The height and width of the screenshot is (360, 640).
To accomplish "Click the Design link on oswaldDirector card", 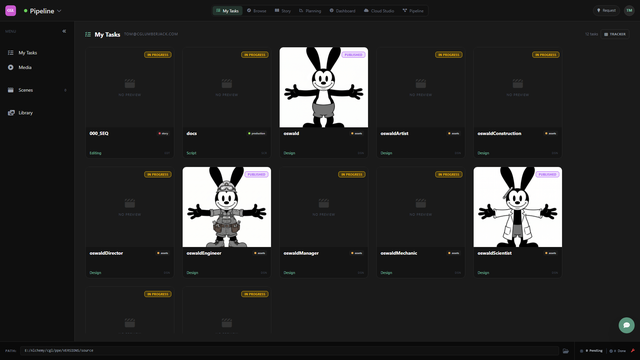I will click(96, 273).
